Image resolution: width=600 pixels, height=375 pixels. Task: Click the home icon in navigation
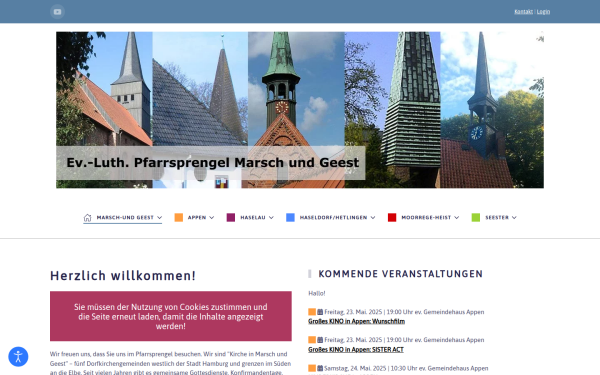tap(88, 217)
